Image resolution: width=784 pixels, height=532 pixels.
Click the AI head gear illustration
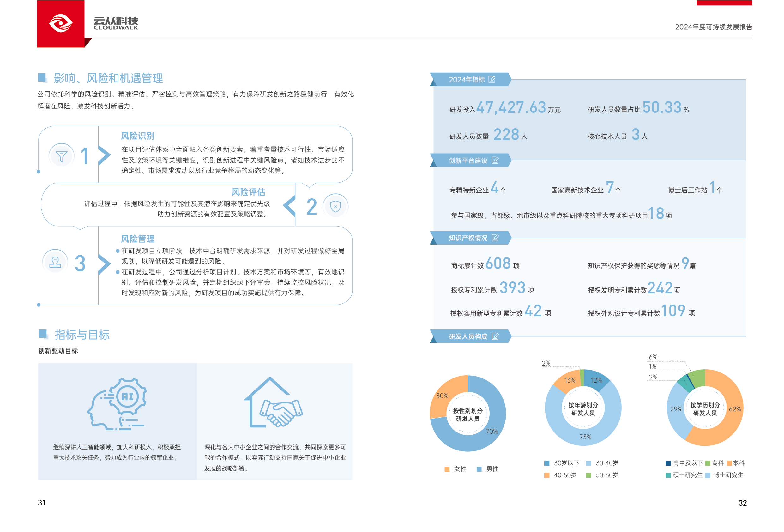click(118, 404)
